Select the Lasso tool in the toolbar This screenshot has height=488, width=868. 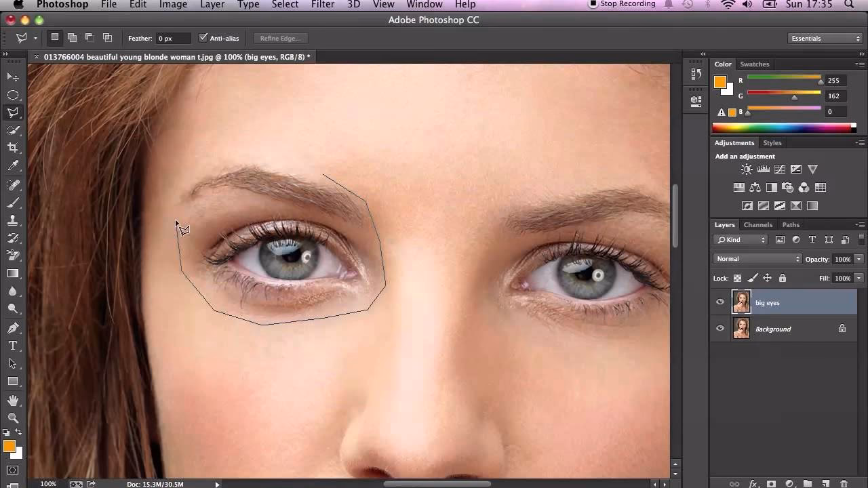click(14, 113)
